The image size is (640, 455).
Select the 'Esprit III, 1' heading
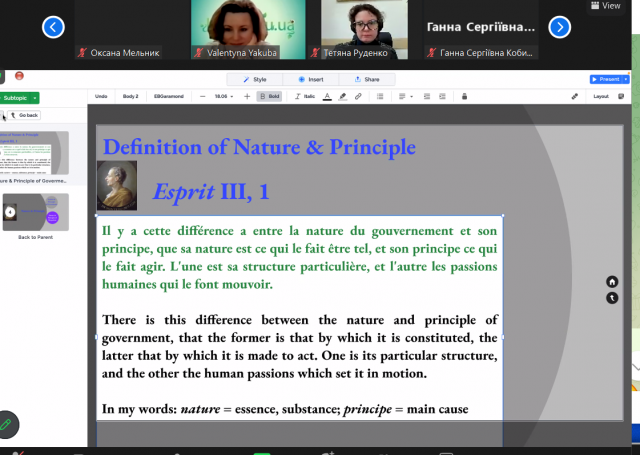click(x=211, y=191)
